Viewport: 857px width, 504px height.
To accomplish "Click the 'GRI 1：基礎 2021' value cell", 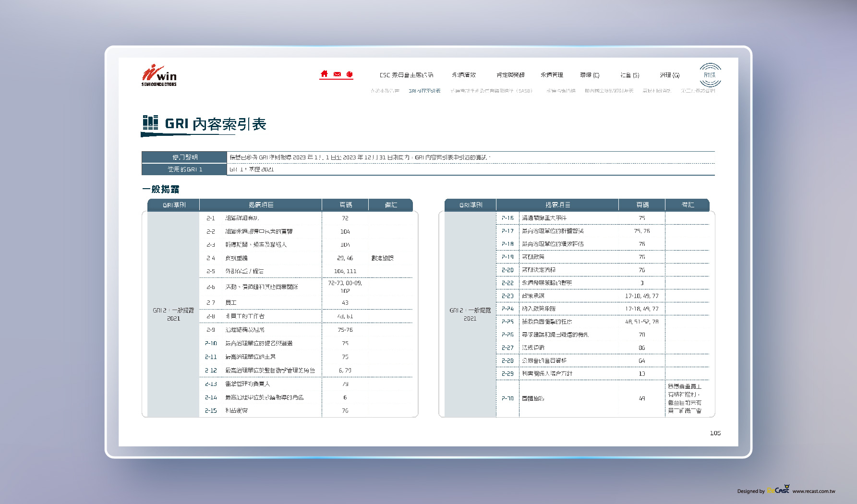I will (x=471, y=169).
